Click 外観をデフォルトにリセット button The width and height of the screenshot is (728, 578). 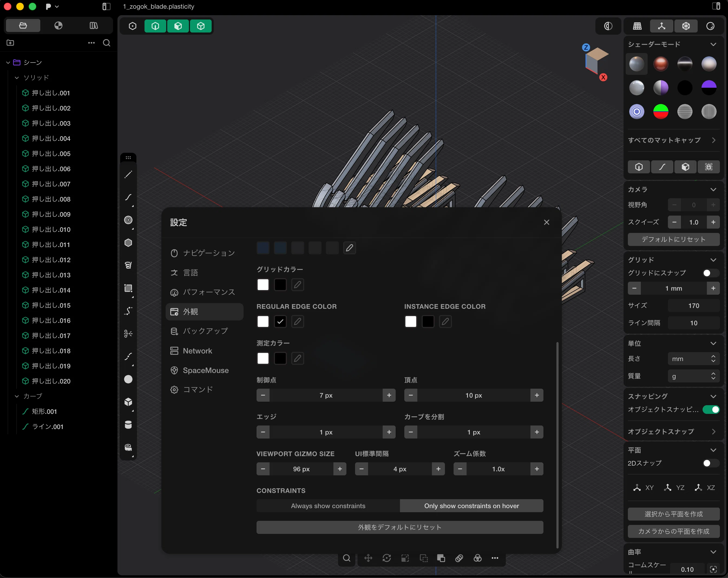[x=400, y=527]
